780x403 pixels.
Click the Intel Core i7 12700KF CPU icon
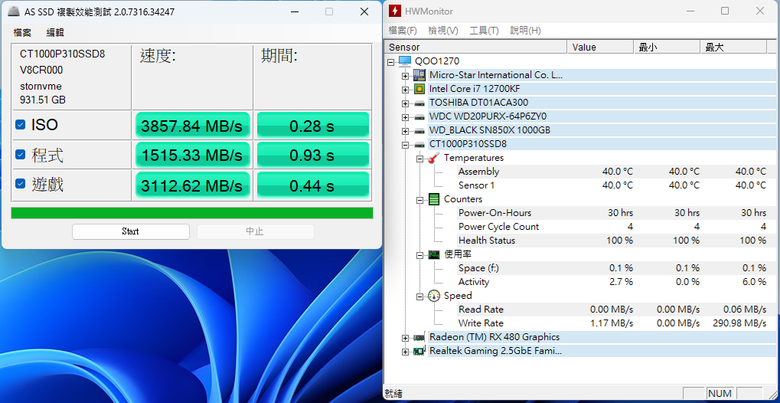point(419,89)
